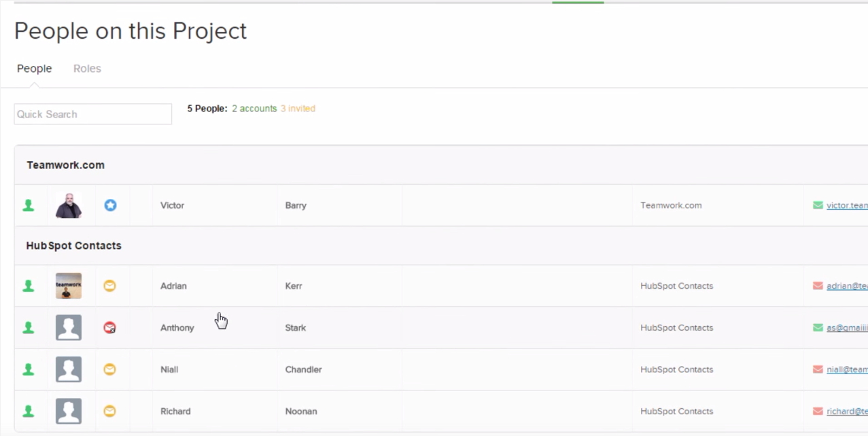Filter by the '3 invited' link
The height and width of the screenshot is (436, 868).
tap(298, 109)
